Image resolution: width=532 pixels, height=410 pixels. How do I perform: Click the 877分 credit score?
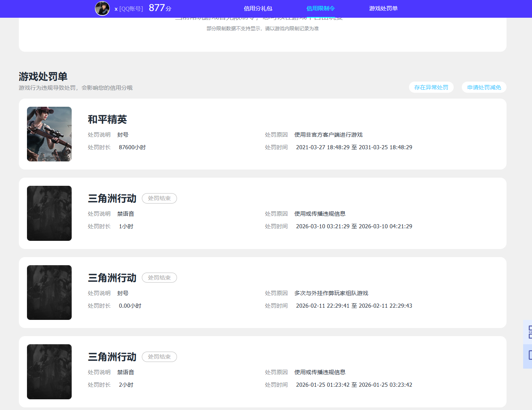160,8
